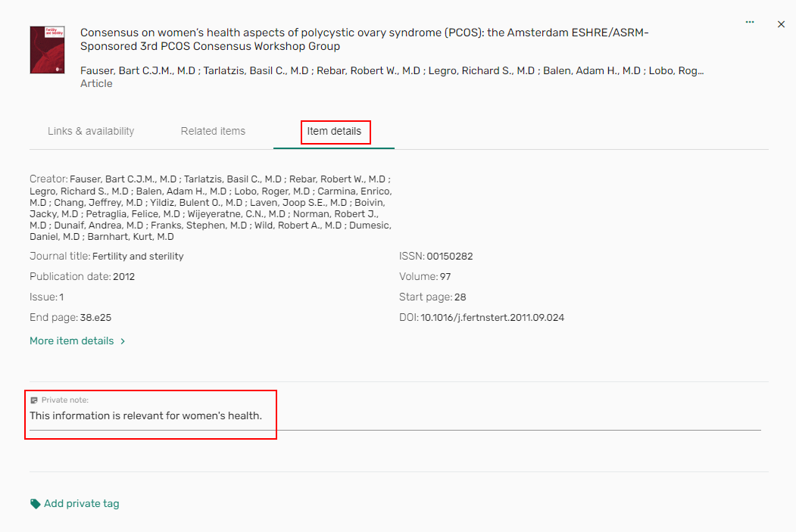Screen dimensions: 796x532
Task: Click the Creator author list paragraph
Action: tap(211, 208)
